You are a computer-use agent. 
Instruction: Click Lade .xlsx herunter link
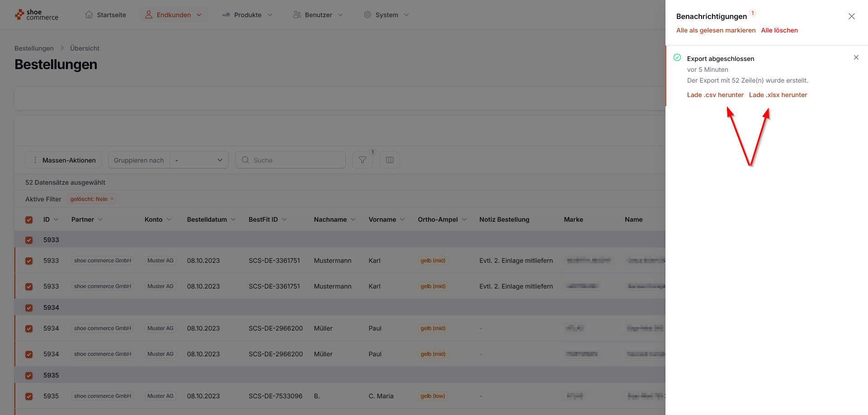click(778, 95)
